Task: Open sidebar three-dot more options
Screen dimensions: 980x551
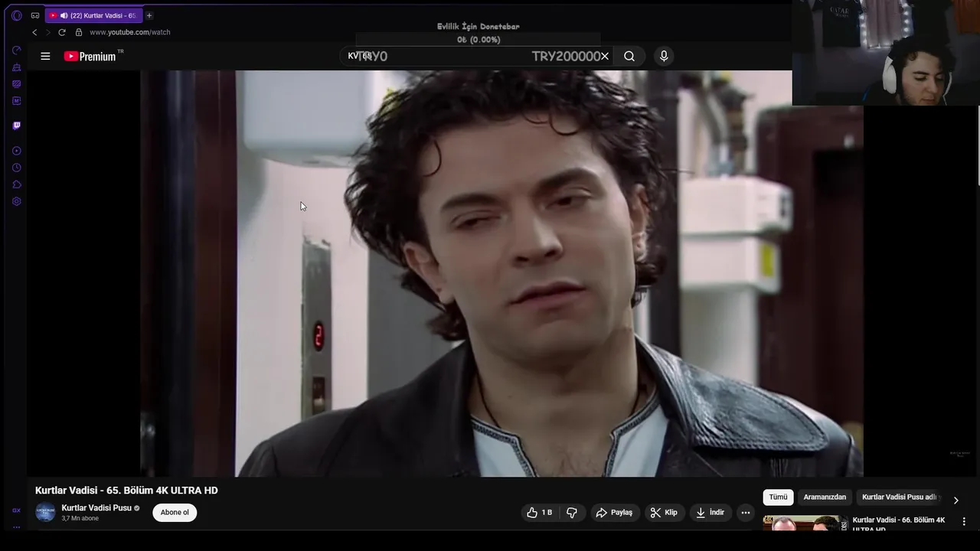Action: tap(17, 527)
